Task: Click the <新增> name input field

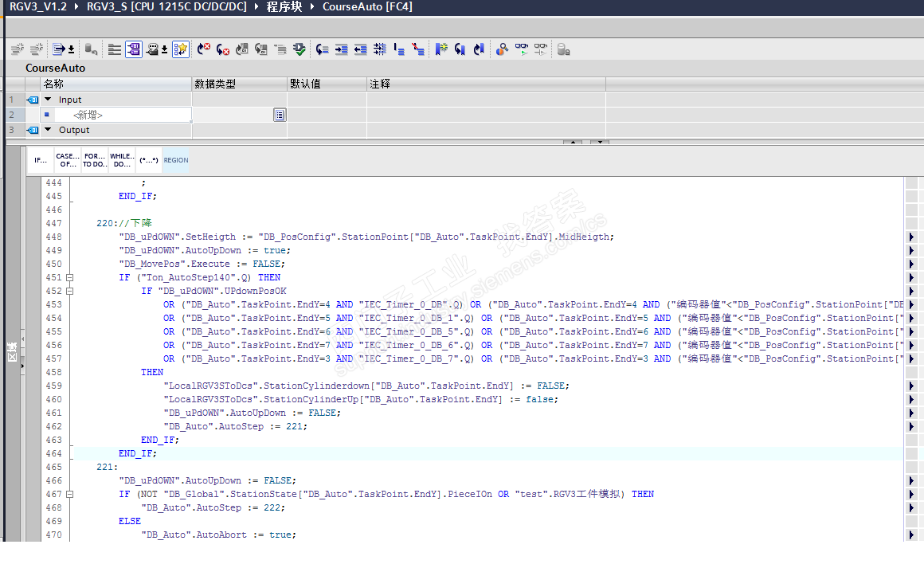Action: [x=123, y=115]
